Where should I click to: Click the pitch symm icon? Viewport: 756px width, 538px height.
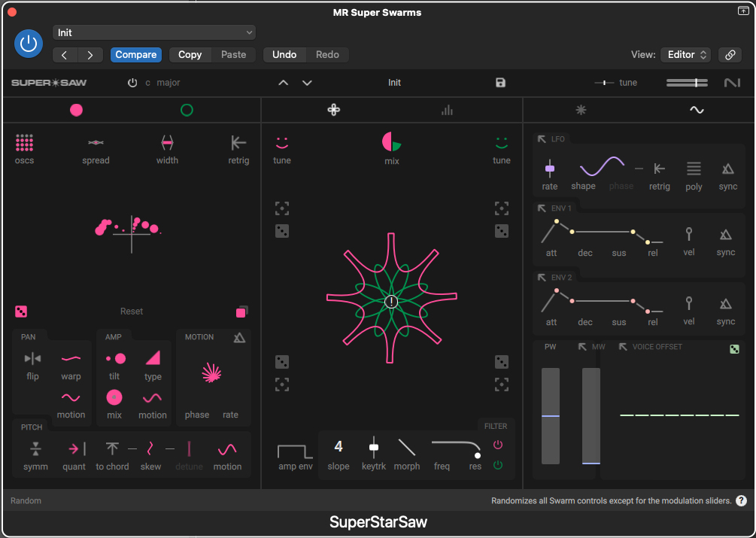point(35,449)
